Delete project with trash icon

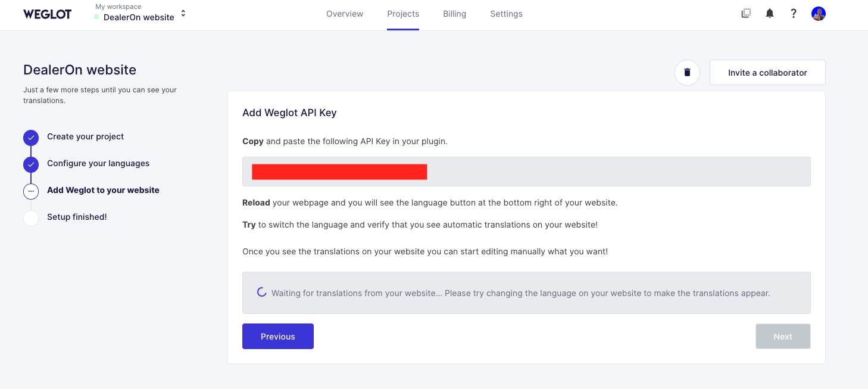point(687,73)
